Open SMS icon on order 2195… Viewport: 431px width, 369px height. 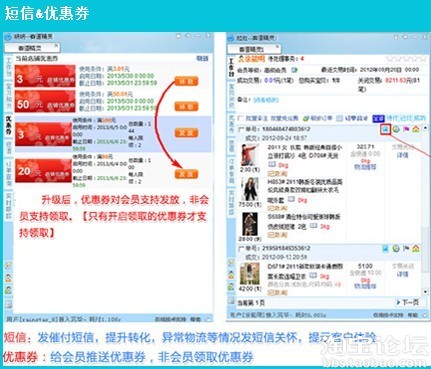(386, 249)
